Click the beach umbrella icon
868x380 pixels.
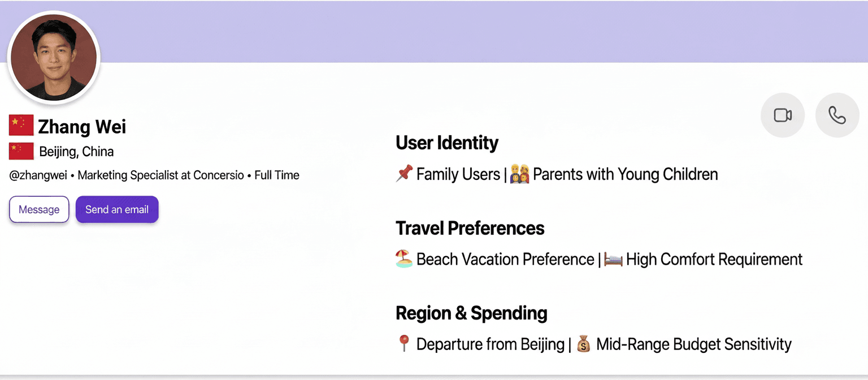click(x=404, y=259)
